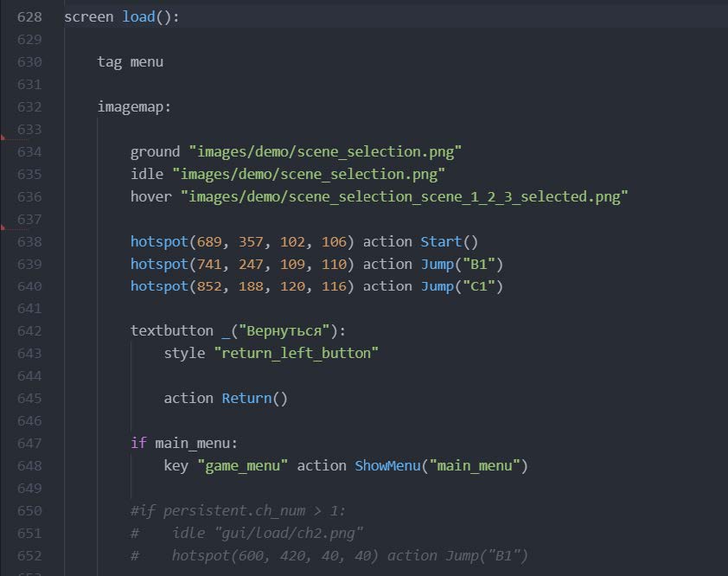
Task: Click the "ShowMenu" function name
Action: tap(387, 466)
